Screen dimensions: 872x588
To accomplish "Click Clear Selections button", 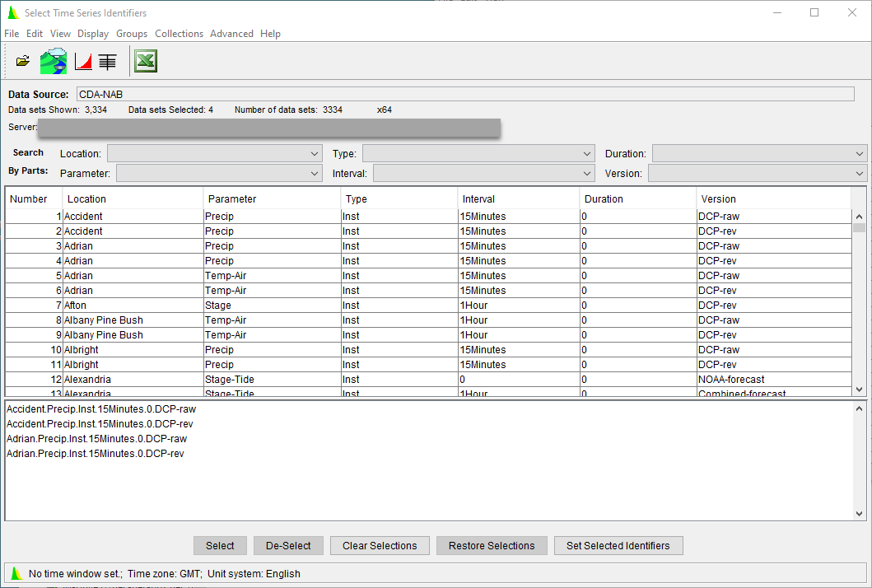I will click(380, 545).
